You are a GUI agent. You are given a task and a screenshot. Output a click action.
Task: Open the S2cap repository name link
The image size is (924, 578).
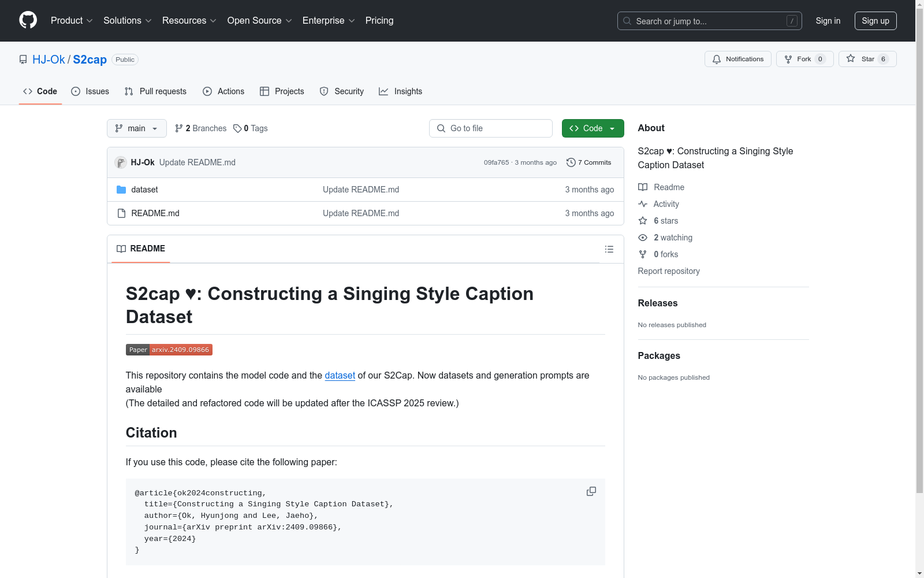[90, 60]
